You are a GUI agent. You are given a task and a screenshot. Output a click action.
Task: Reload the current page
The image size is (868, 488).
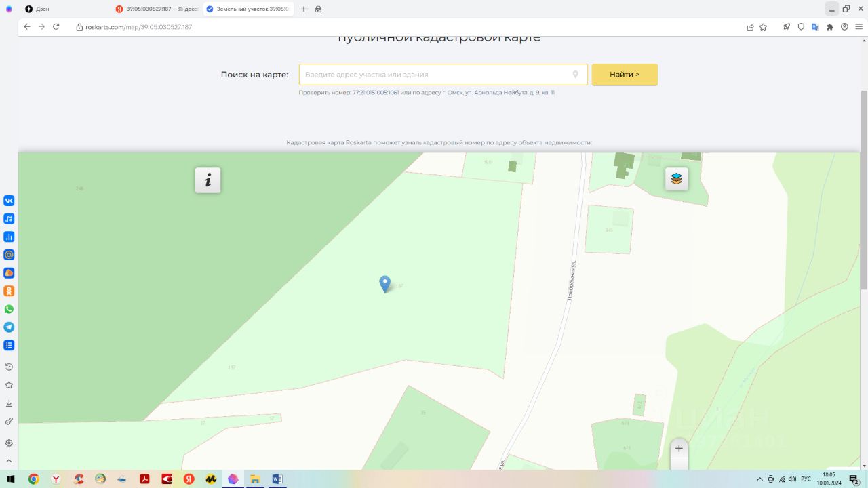tap(56, 27)
